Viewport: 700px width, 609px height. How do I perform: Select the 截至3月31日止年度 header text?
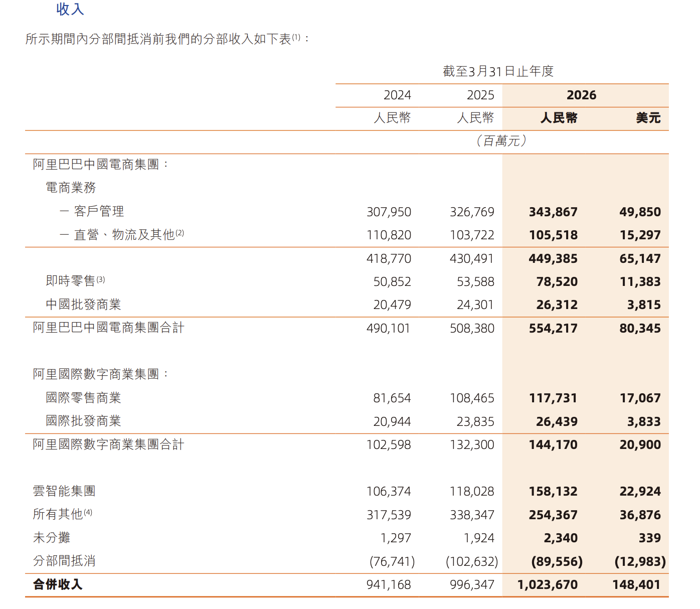click(x=498, y=71)
